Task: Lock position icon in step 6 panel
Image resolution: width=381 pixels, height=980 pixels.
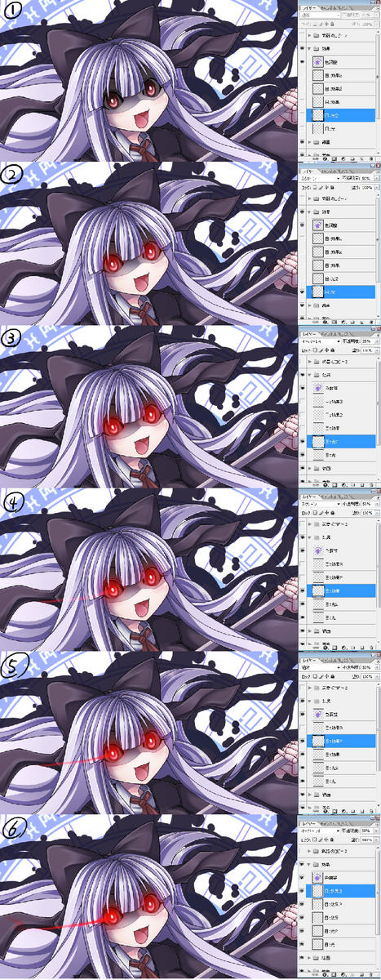Action: pyautogui.click(x=326, y=840)
